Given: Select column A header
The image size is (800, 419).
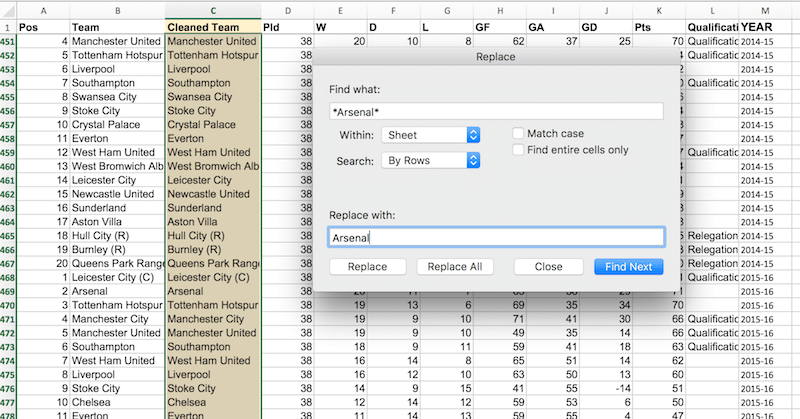Looking at the screenshot, I should click(x=43, y=11).
